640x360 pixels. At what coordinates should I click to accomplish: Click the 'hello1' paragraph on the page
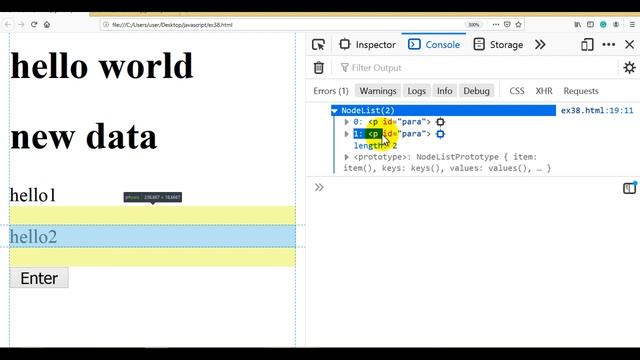tap(33, 195)
